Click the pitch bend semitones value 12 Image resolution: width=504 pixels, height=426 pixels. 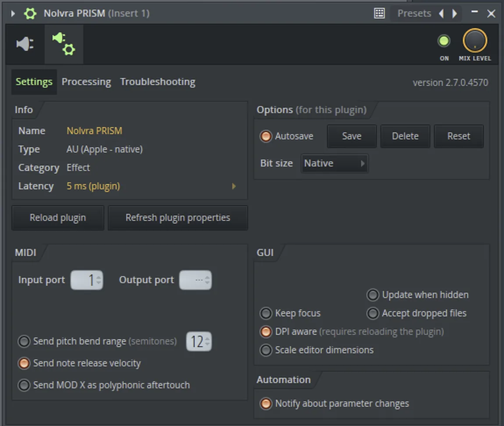click(199, 341)
